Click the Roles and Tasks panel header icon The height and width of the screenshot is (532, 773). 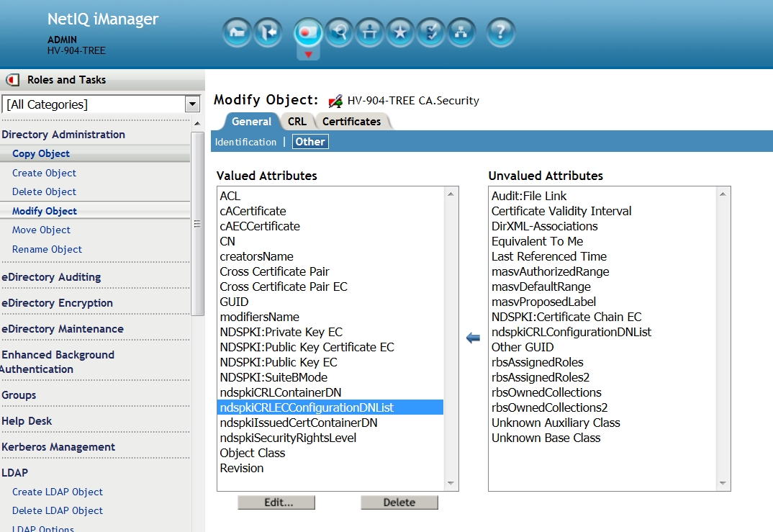[12, 80]
